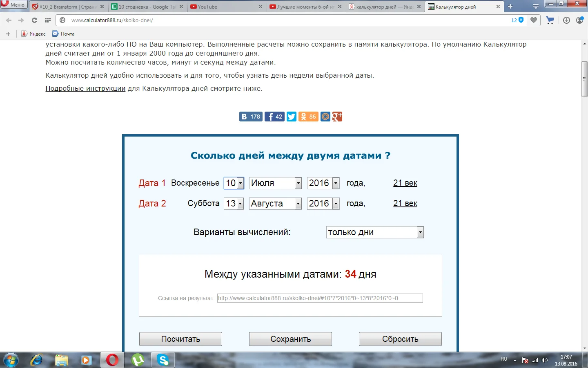Add page to bookmarks with heart icon
Image resolution: width=588 pixels, height=368 pixels.
point(534,20)
